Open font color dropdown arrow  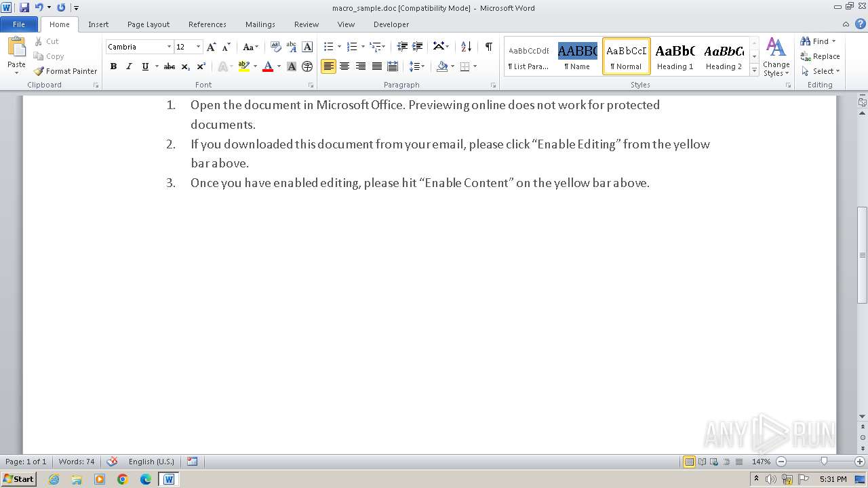coord(279,66)
